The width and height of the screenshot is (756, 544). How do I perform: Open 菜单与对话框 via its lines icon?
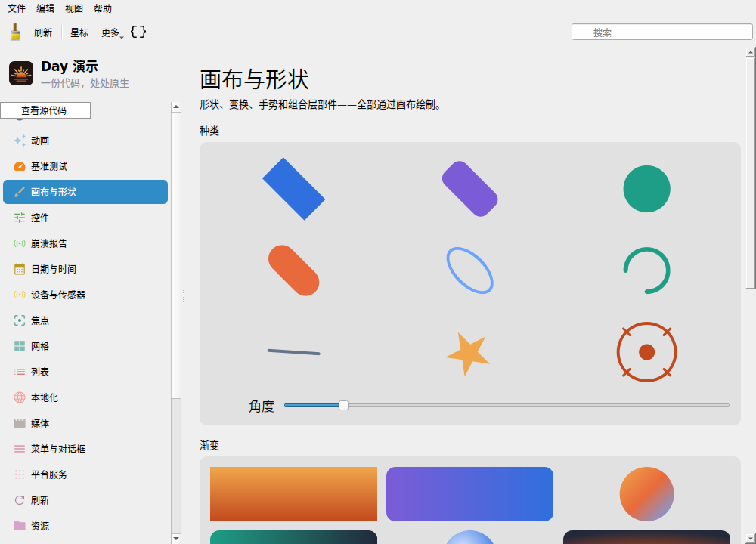click(x=20, y=449)
